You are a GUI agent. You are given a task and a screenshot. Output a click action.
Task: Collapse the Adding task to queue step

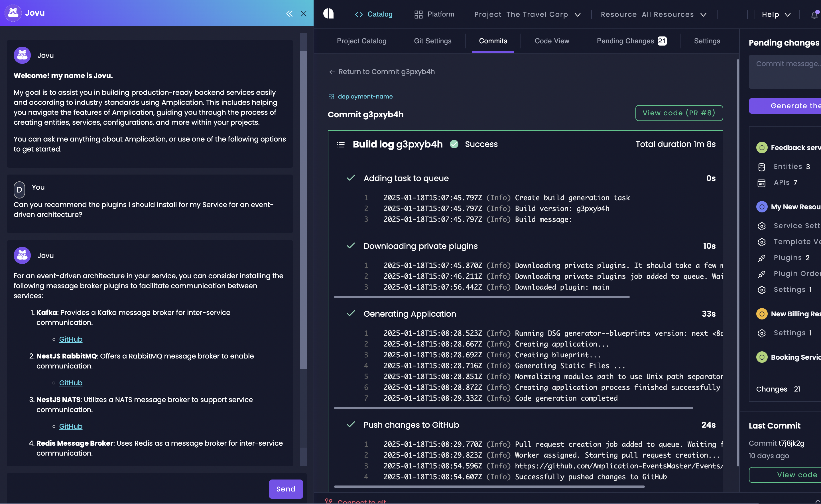[x=406, y=178]
